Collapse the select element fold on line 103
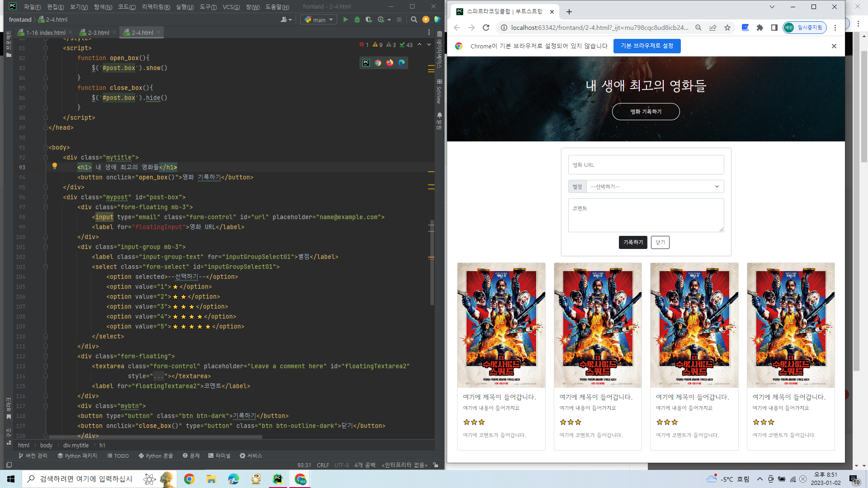The width and height of the screenshot is (868, 488). [46, 267]
